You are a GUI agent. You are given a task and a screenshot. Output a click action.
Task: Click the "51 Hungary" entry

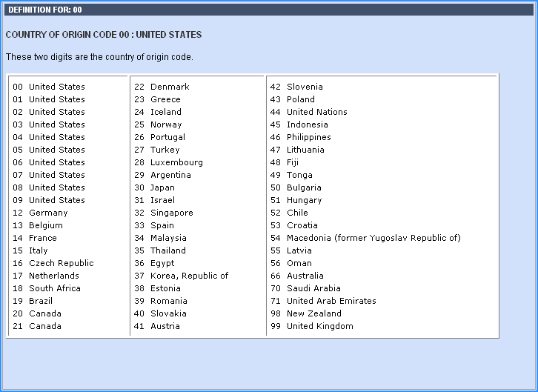point(296,200)
